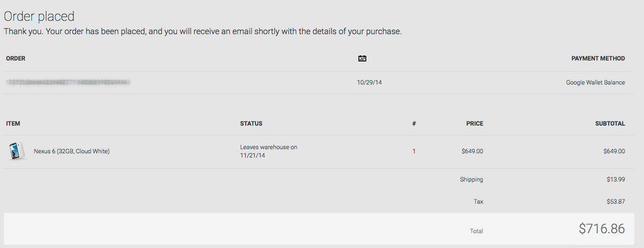Click the Total label

pyautogui.click(x=477, y=231)
